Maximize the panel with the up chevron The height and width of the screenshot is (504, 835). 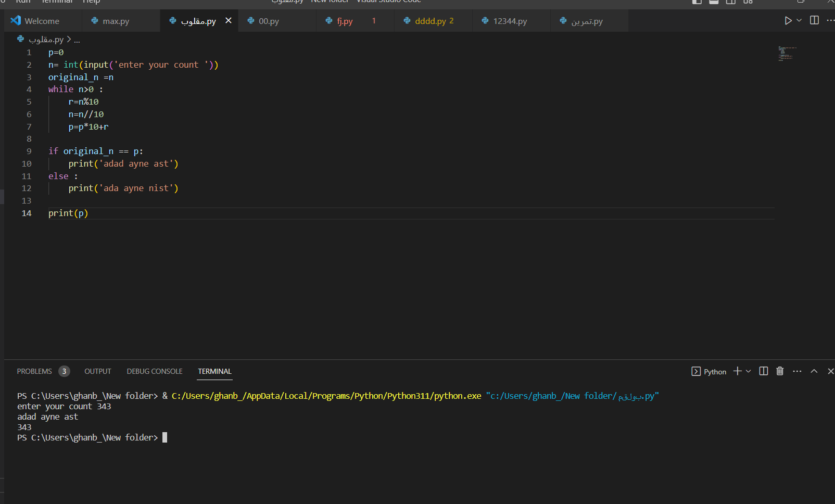814,371
